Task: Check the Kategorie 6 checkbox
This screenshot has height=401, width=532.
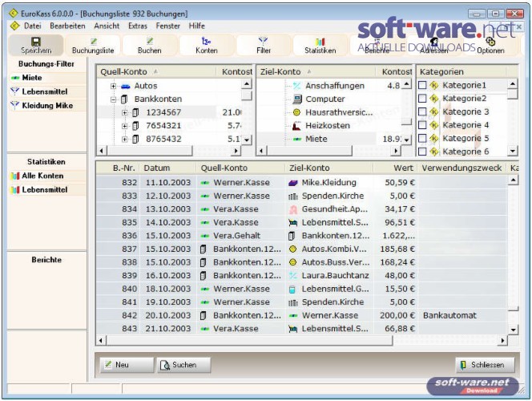Action: tap(422, 152)
